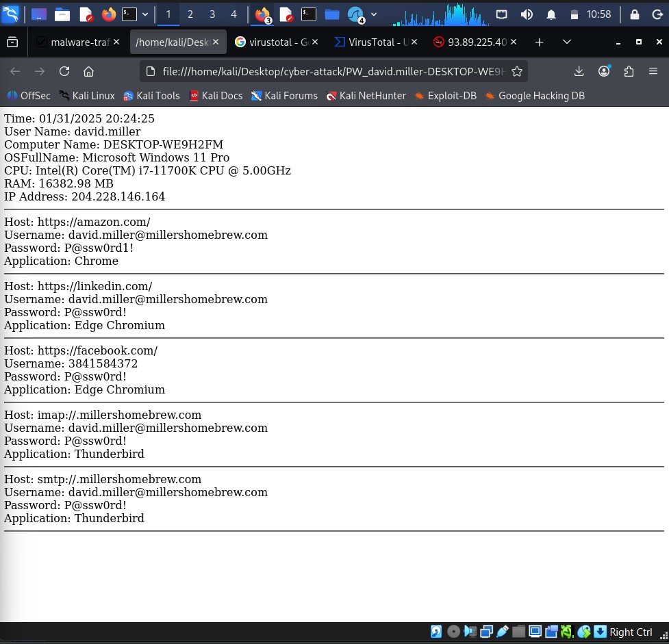Click the Password P@ssw0rd1! line
This screenshot has width=669, height=644.
pos(68,248)
